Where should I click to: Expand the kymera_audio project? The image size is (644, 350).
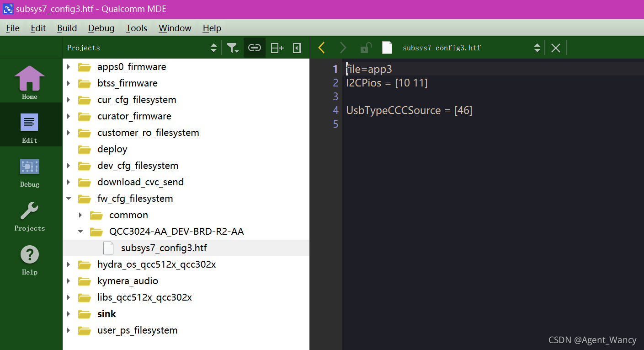tap(69, 281)
